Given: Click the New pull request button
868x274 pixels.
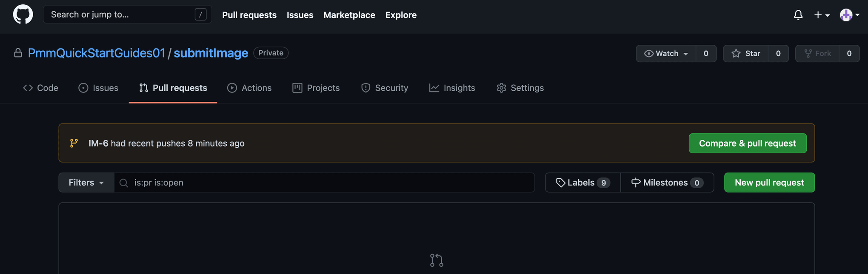Looking at the screenshot, I should (x=769, y=183).
